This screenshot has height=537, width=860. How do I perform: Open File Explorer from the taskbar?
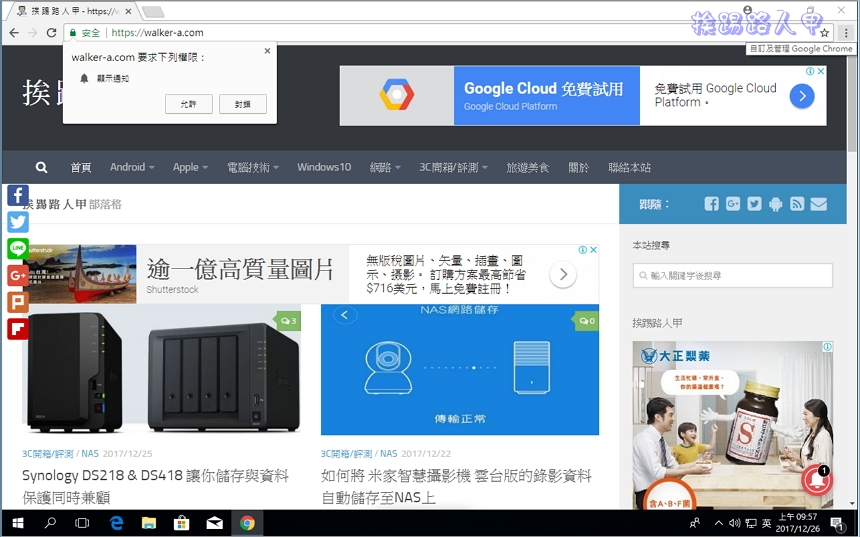click(149, 523)
